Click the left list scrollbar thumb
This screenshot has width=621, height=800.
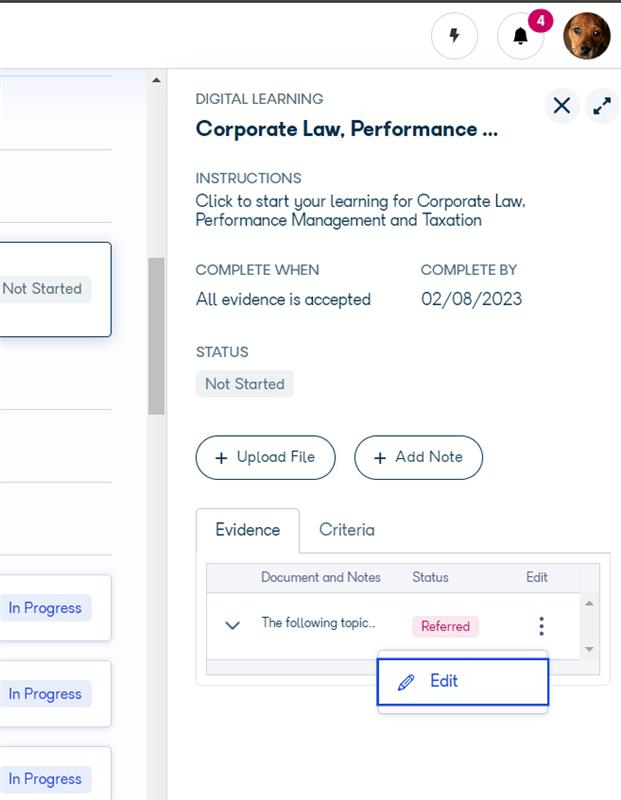point(157,335)
